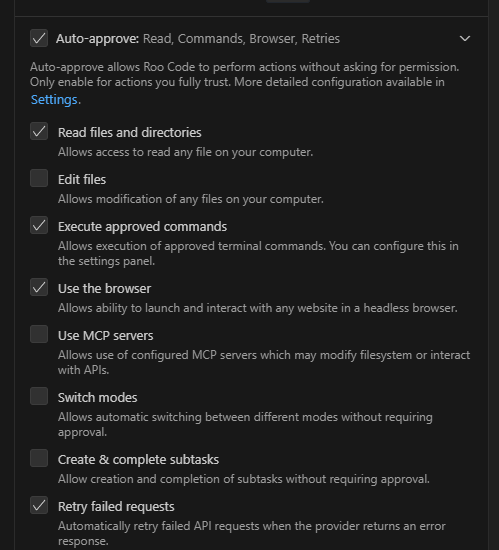Disable Read files and directories checkbox
This screenshot has width=499, height=550.
click(39, 131)
